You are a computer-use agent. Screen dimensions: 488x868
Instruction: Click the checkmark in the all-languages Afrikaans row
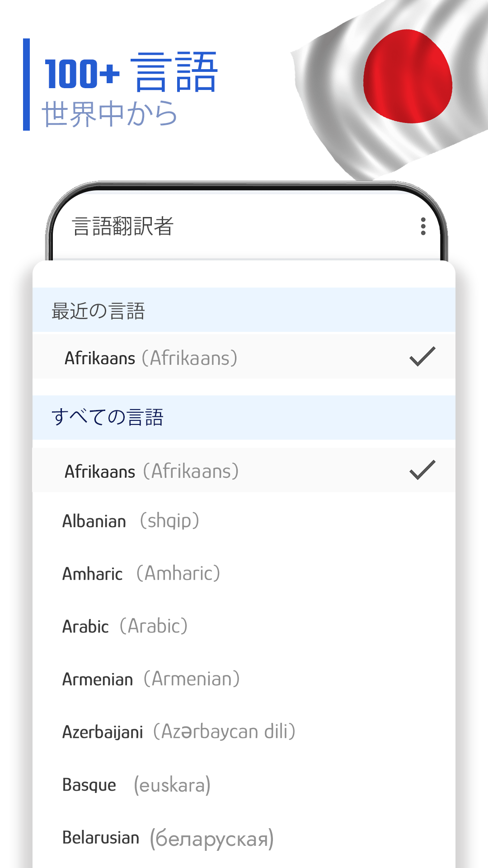pos(422,470)
